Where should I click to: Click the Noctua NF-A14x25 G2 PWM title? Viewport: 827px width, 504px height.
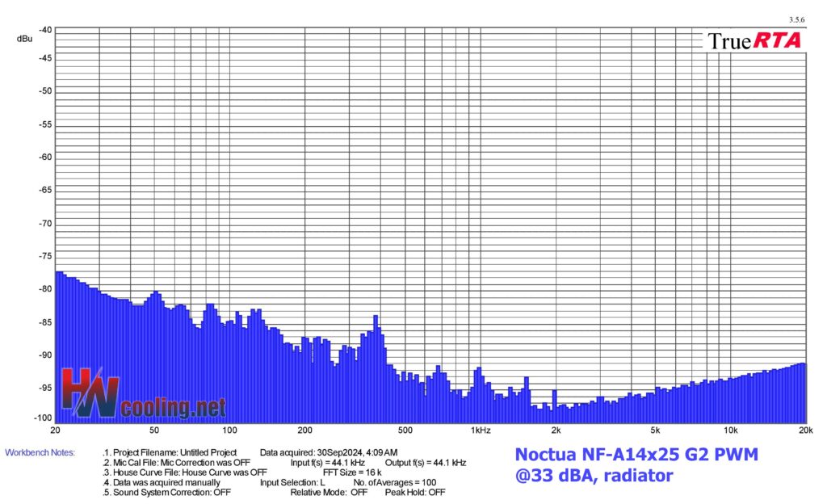point(636,455)
